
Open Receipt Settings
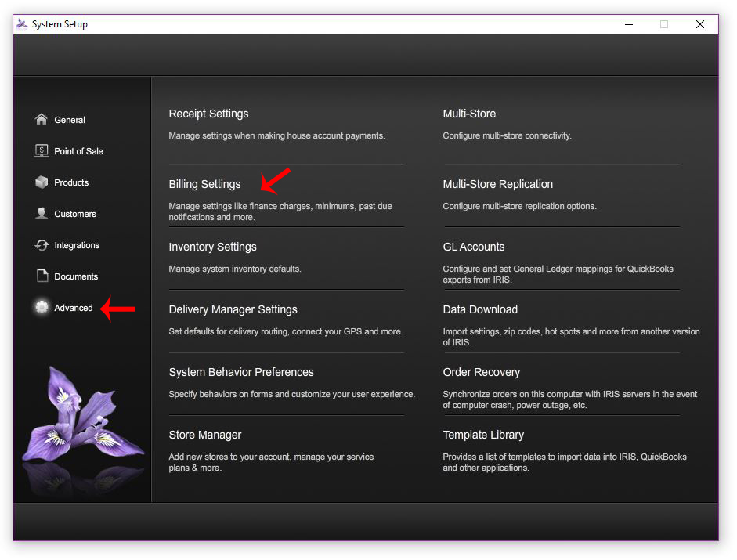[x=208, y=114]
